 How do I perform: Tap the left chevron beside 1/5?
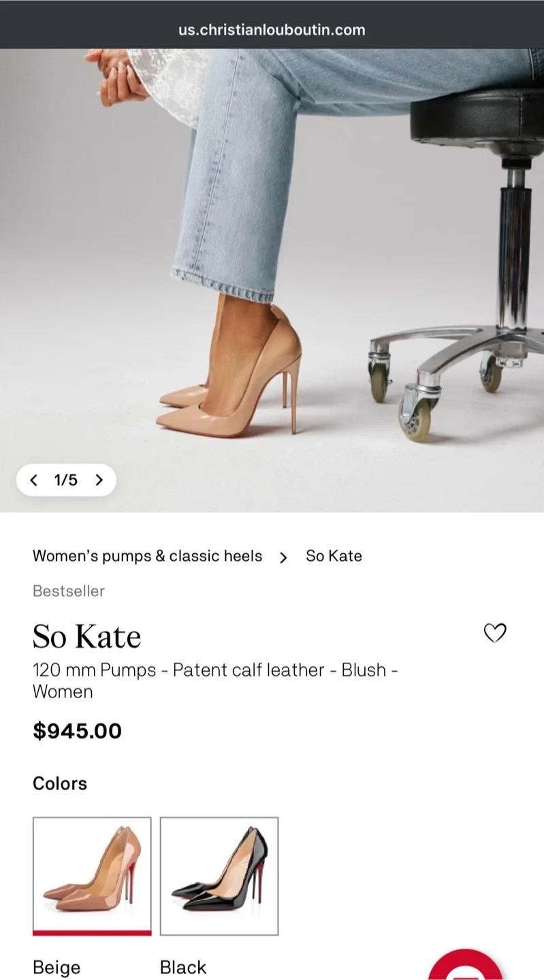33,480
